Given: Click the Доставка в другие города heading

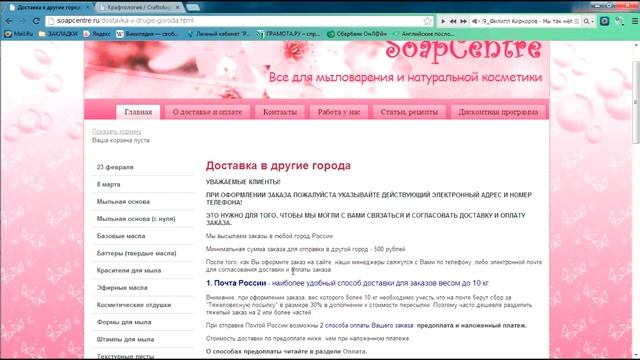Looking at the screenshot, I should coord(278,166).
